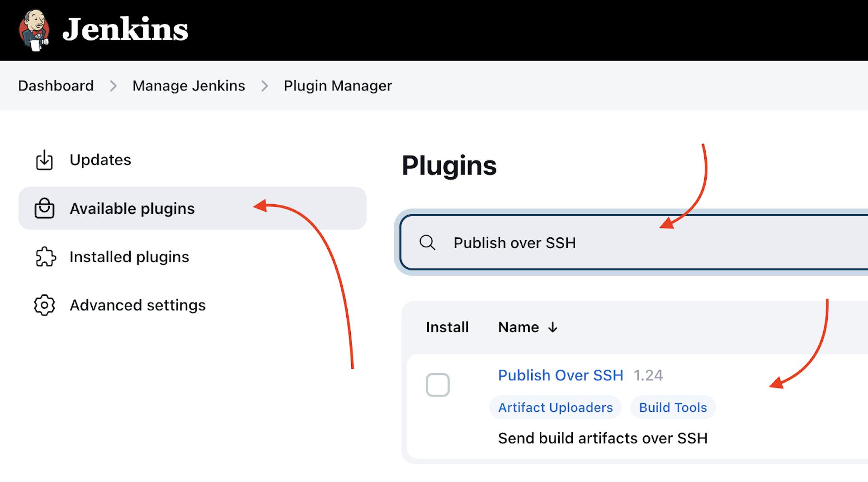868x482 pixels.
Task: Go to Manage Jenkins breadcrumb link
Action: [189, 86]
